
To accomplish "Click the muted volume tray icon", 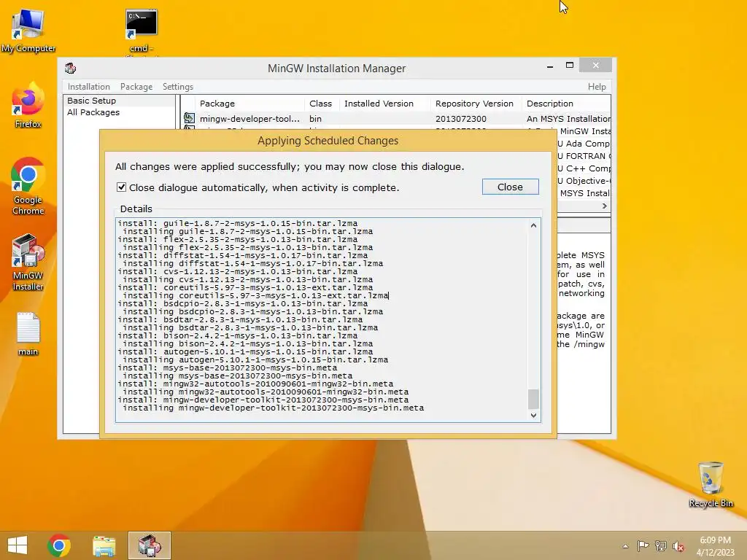I will pos(678,546).
